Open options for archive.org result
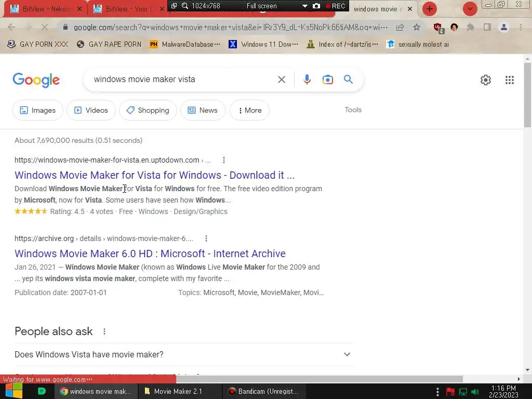Screen dimensions: 532x399 coord(206,238)
